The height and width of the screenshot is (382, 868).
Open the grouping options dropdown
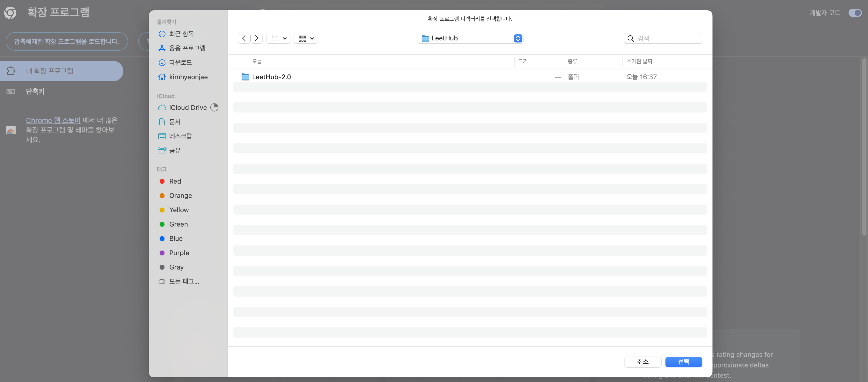click(x=306, y=38)
